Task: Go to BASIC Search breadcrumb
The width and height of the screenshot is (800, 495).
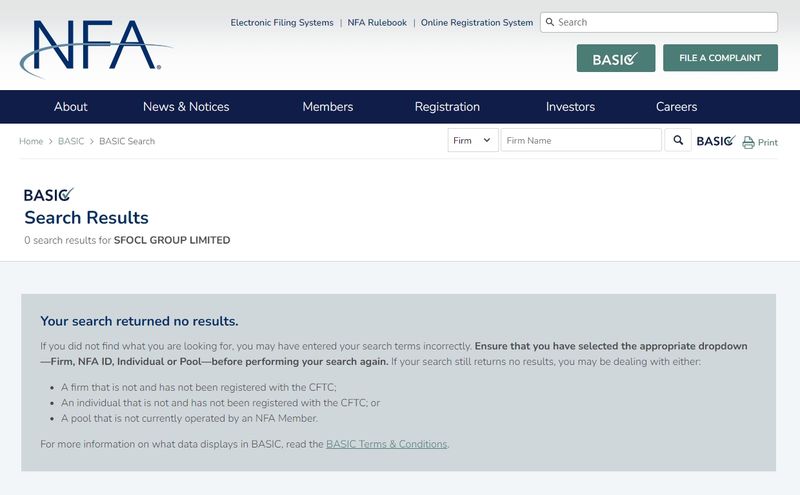Action: coord(127,141)
